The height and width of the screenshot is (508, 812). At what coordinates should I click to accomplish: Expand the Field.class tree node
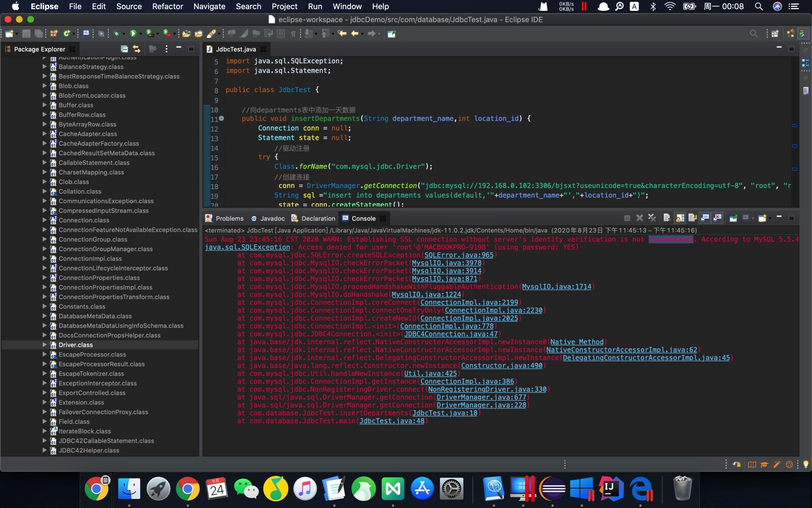coord(45,422)
